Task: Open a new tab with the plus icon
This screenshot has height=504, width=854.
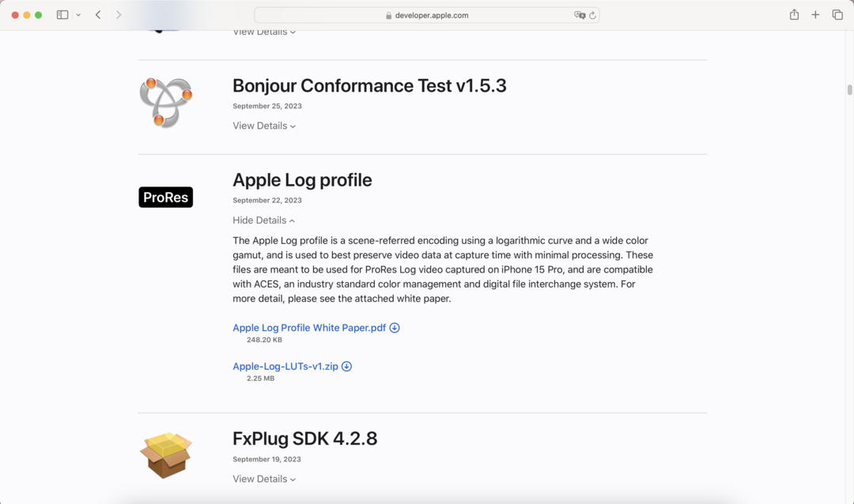Action: (815, 15)
